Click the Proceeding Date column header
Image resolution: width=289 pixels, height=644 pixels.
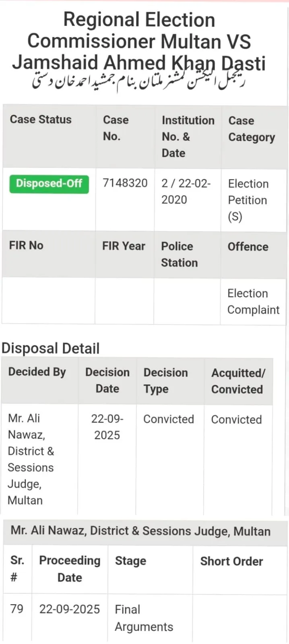pyautogui.click(x=70, y=569)
